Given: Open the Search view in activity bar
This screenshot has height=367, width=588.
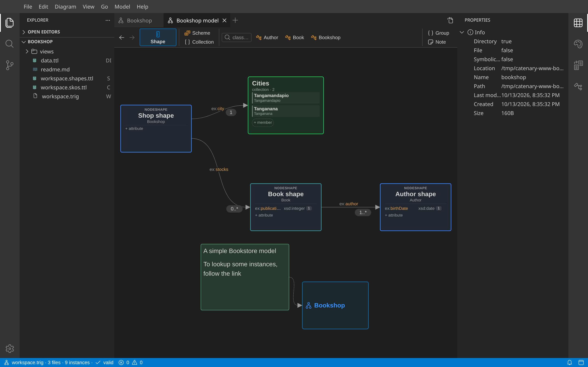Looking at the screenshot, I should click(9, 44).
